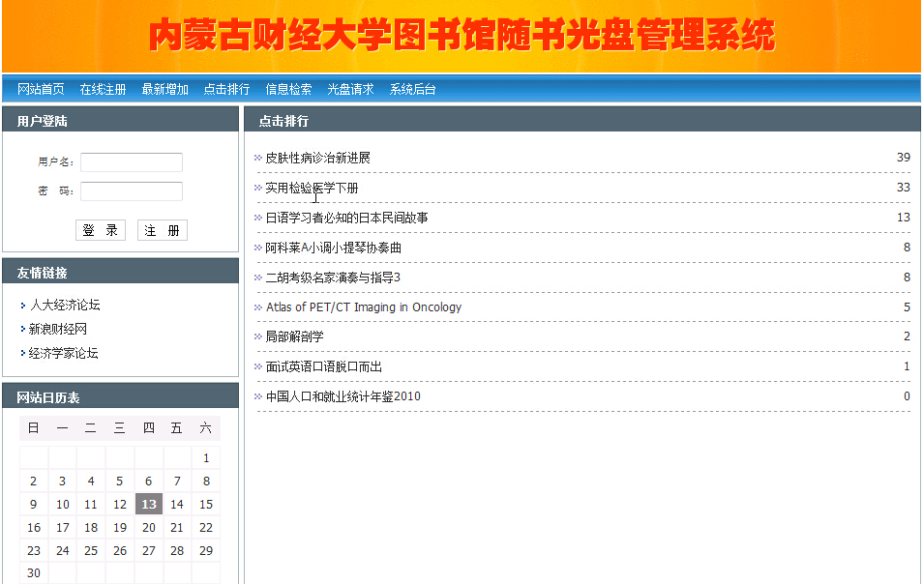
Task: Click the click count 33
Action: pos(904,188)
